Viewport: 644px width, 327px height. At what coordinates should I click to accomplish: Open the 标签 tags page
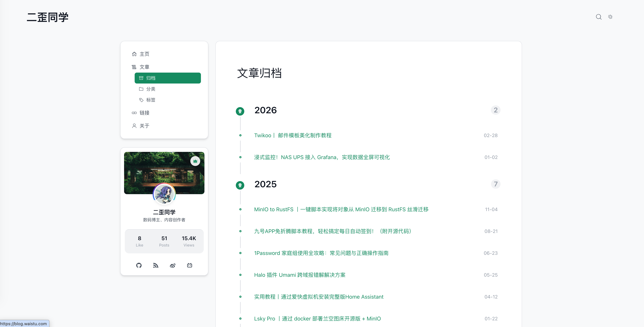click(x=151, y=100)
